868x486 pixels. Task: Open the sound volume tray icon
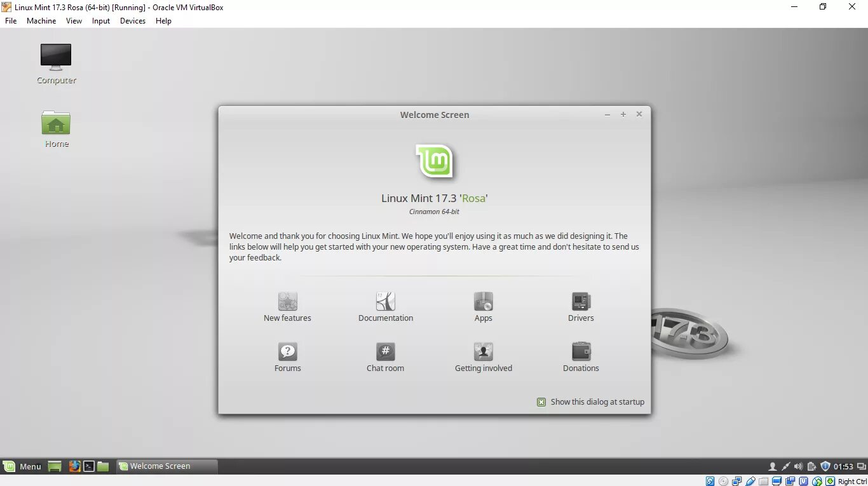click(799, 466)
